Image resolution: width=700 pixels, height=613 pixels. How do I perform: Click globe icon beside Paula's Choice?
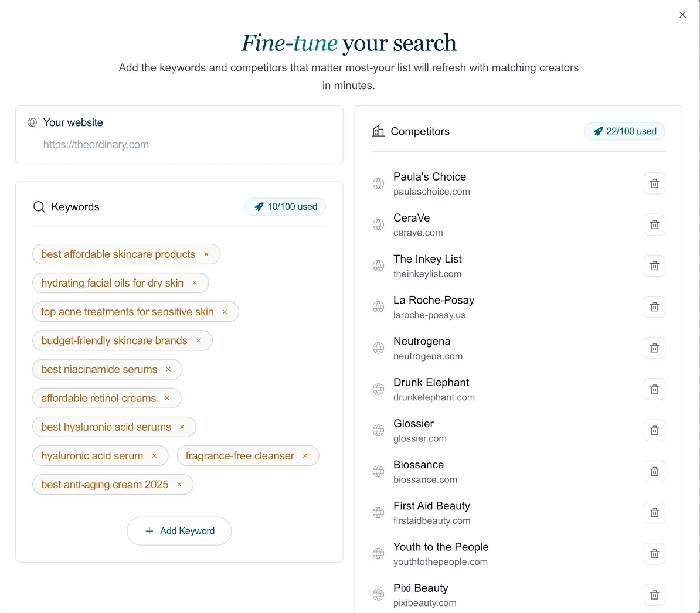pyautogui.click(x=378, y=183)
